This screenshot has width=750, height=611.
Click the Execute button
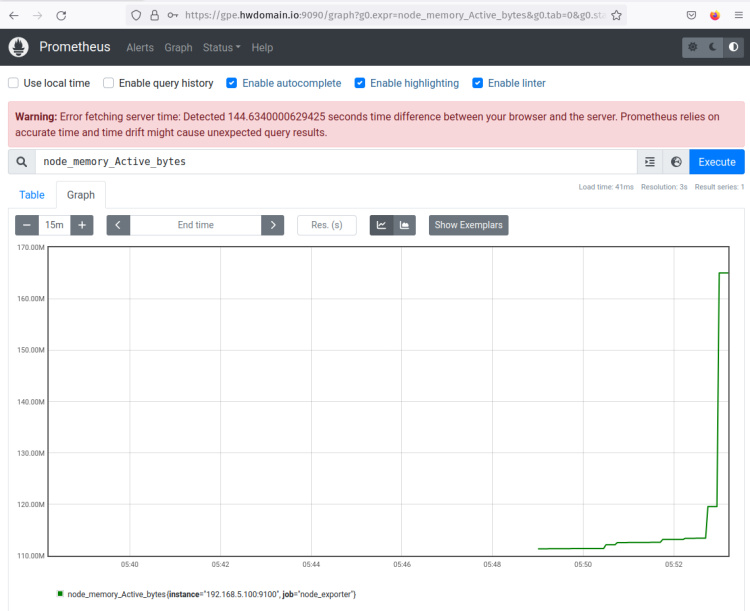click(x=716, y=162)
